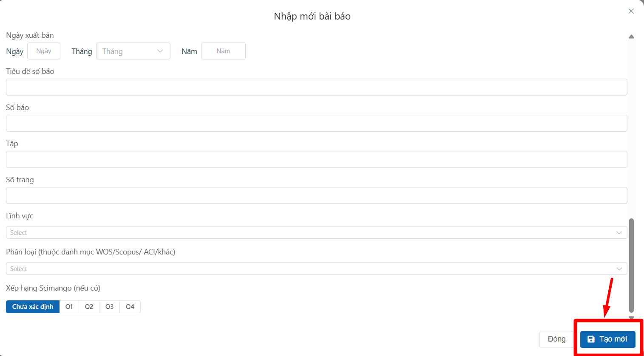Close the dialog with the X icon
This screenshot has width=644, height=356.
click(631, 11)
